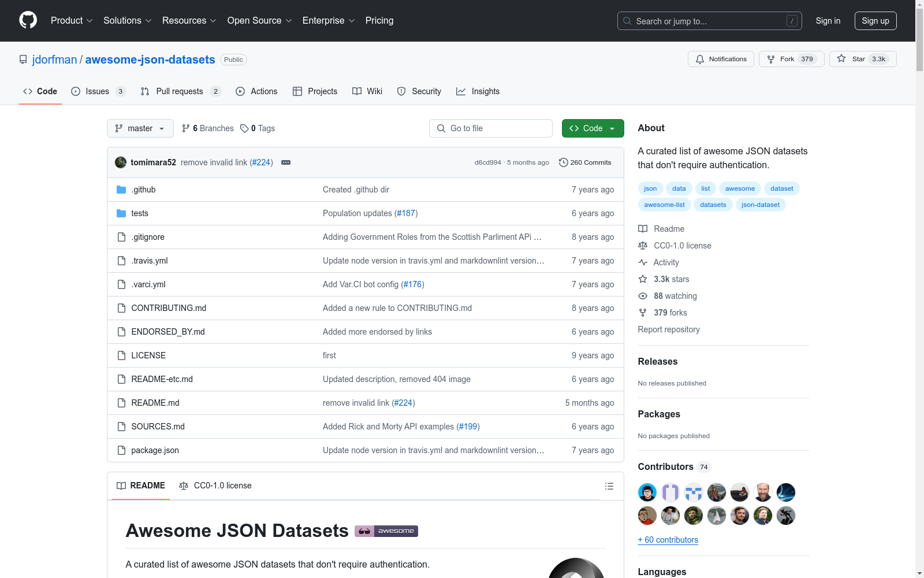
Task: Switch to the Code tab
Action: coord(40,91)
